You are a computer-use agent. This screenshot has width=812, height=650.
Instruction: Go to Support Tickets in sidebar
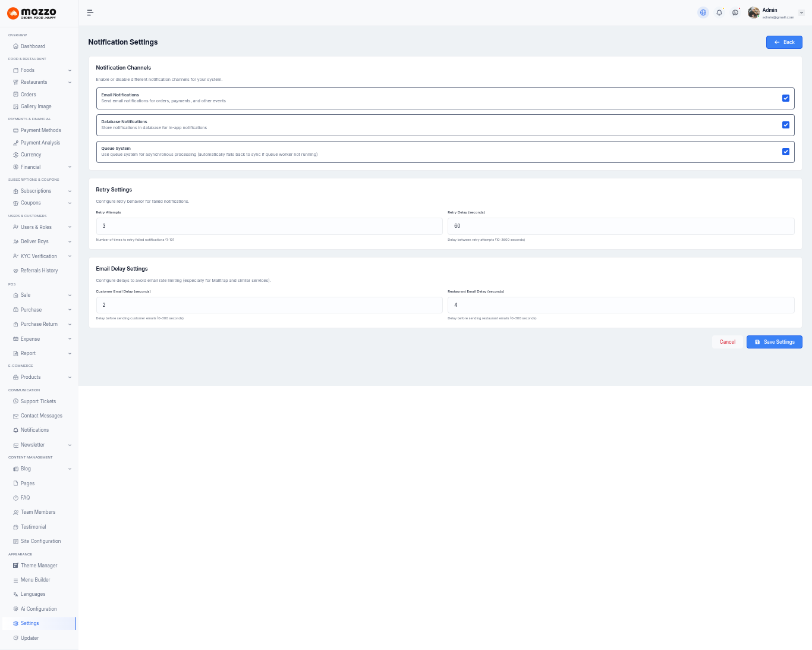38,401
